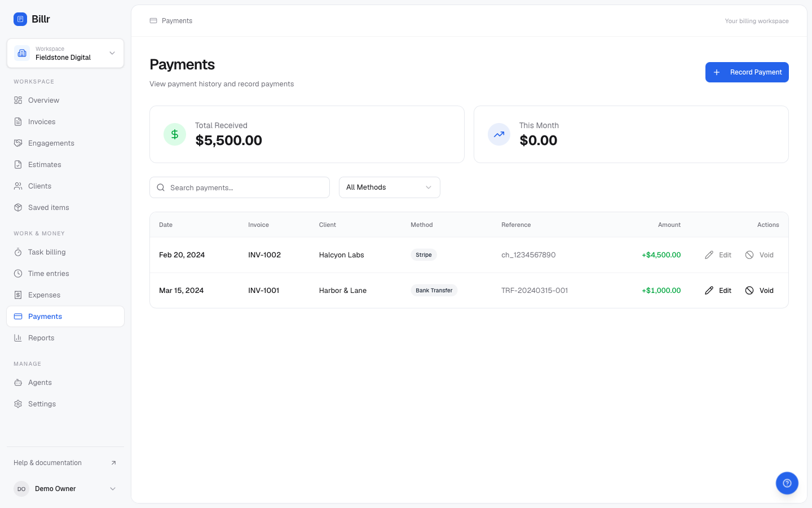Click the Time entries clock icon
This screenshot has width=812, height=508.
pyautogui.click(x=18, y=274)
